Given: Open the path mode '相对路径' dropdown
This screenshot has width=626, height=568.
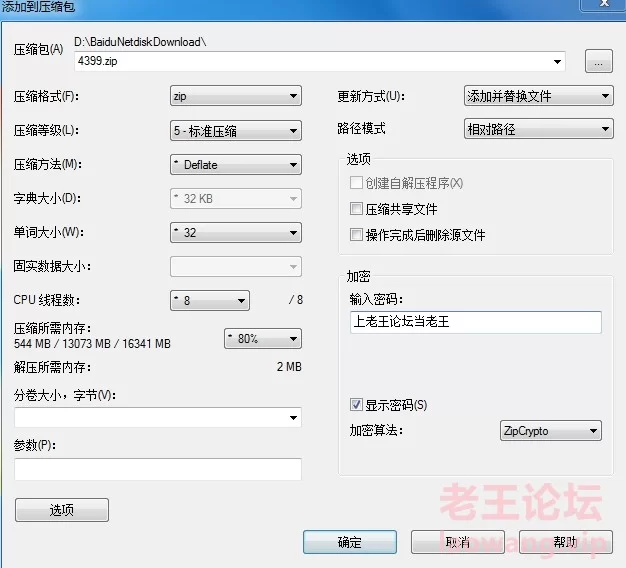Looking at the screenshot, I should click(539, 129).
